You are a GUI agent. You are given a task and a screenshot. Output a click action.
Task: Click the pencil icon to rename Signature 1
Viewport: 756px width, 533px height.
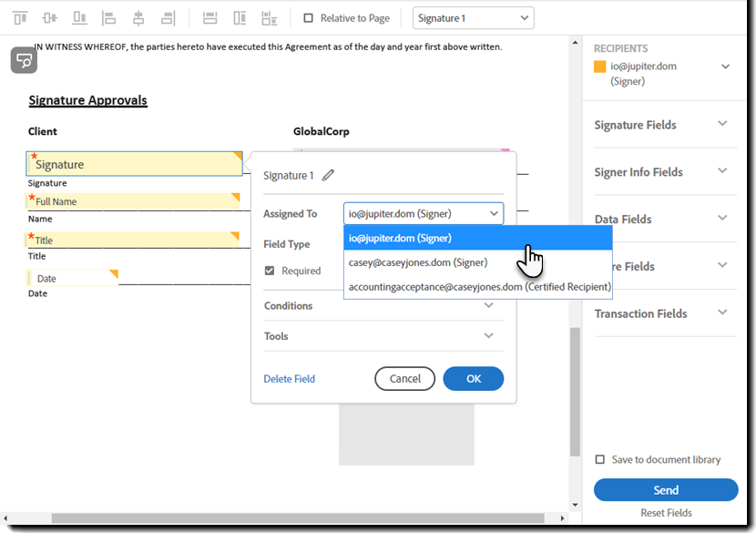tap(328, 176)
